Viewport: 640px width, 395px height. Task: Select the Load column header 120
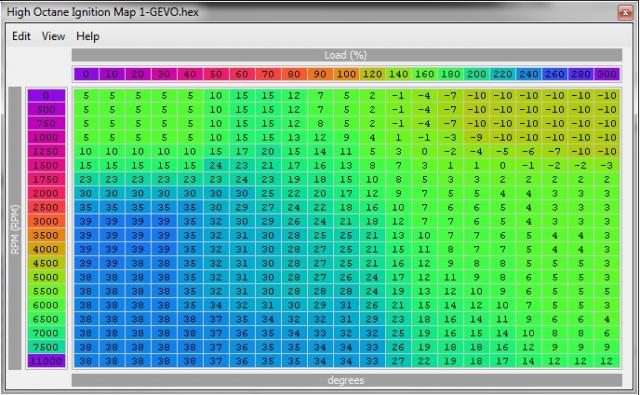(372, 74)
